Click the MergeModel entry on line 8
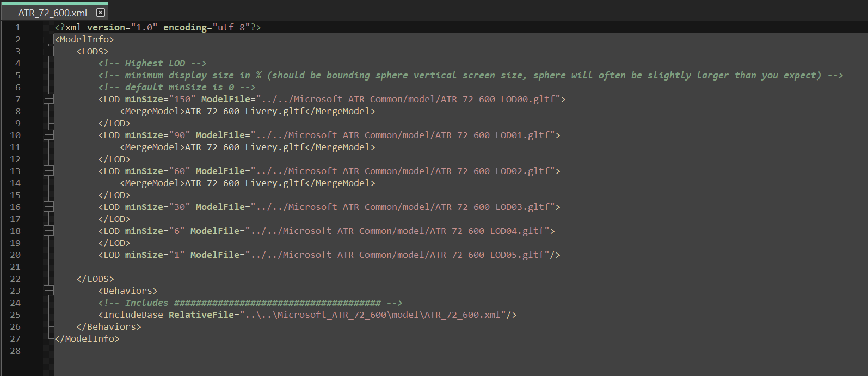This screenshot has width=868, height=376. tap(248, 111)
